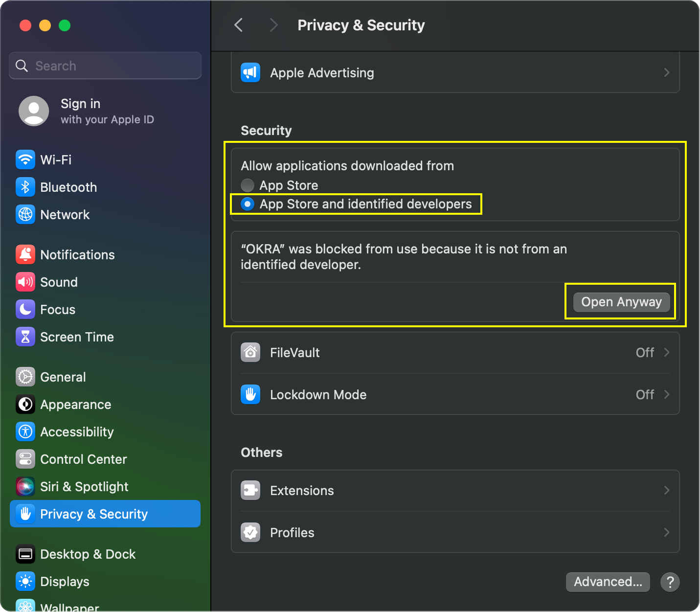Go to Network settings
The width and height of the screenshot is (700, 612).
(105, 214)
